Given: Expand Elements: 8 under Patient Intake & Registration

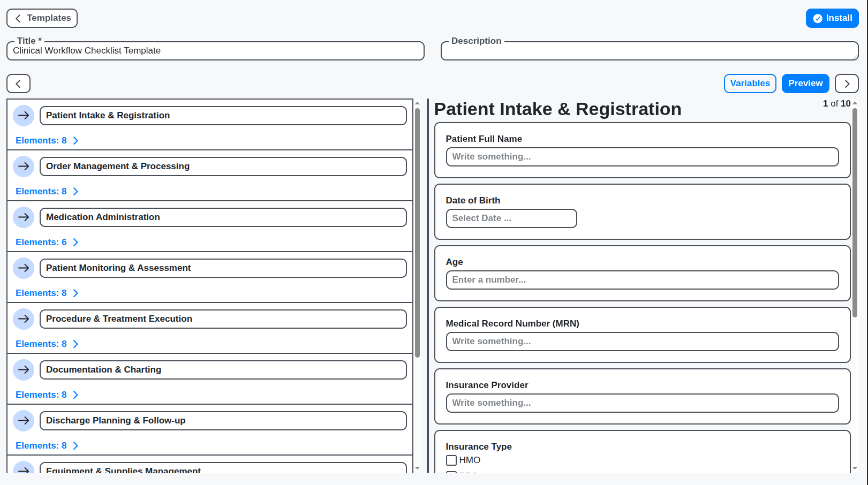Looking at the screenshot, I should 47,140.
